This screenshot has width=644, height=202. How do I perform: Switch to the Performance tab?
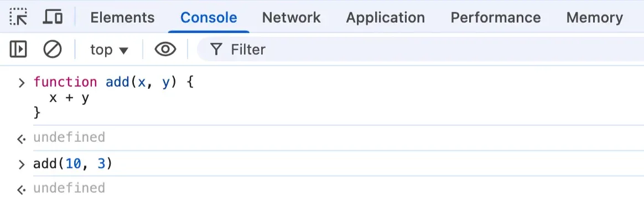(x=496, y=17)
